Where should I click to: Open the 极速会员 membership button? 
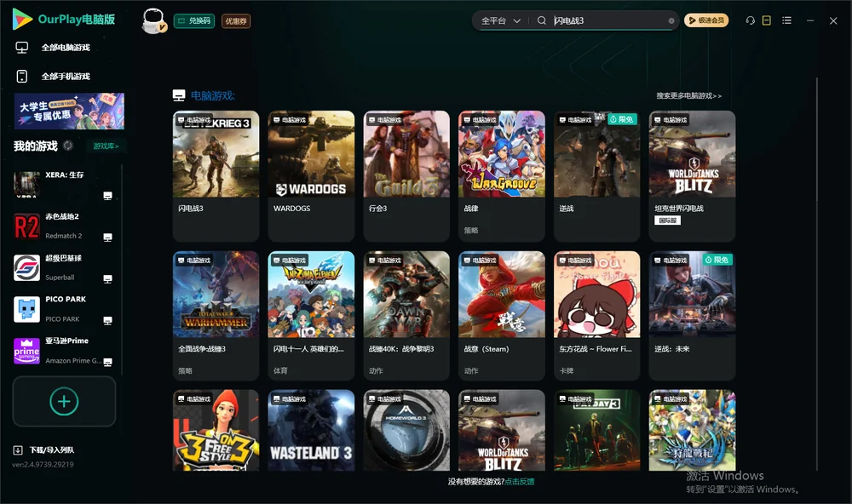click(x=705, y=20)
